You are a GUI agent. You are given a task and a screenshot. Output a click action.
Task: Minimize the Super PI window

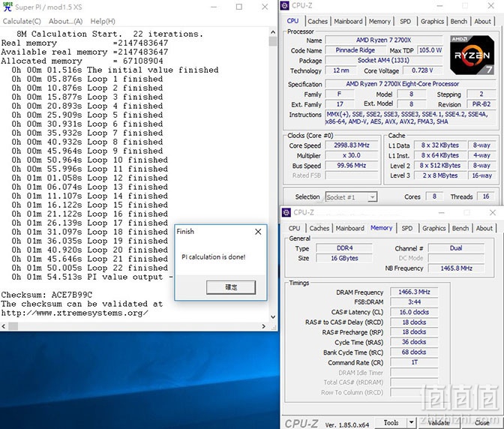click(x=214, y=7)
